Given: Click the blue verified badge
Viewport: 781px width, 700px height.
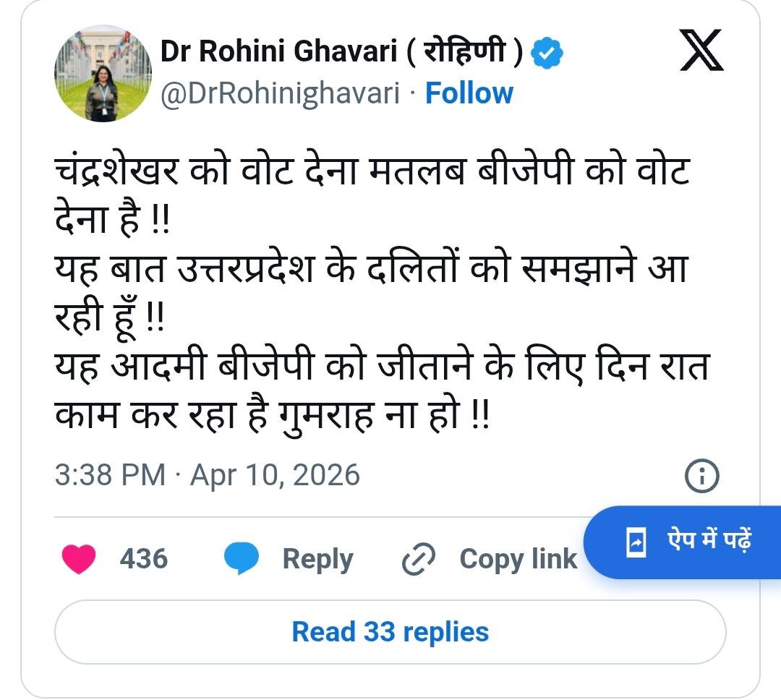Looking at the screenshot, I should [547, 52].
